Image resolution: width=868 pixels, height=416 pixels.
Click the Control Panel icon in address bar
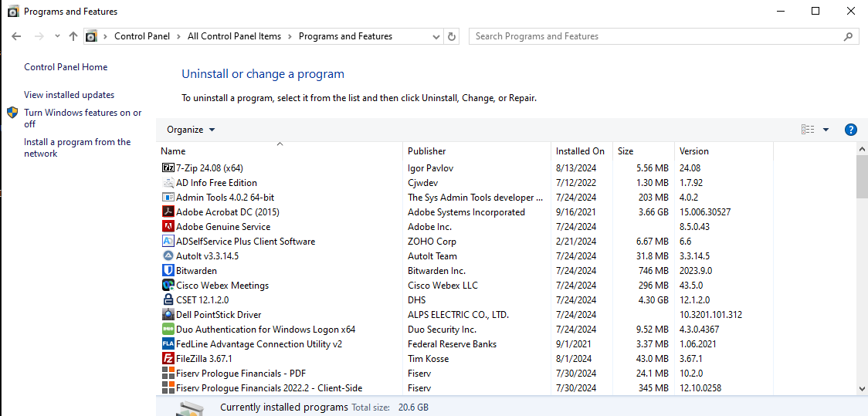point(91,36)
